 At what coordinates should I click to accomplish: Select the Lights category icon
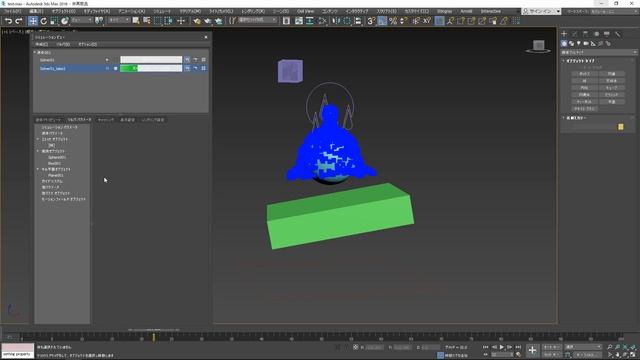(579, 43)
